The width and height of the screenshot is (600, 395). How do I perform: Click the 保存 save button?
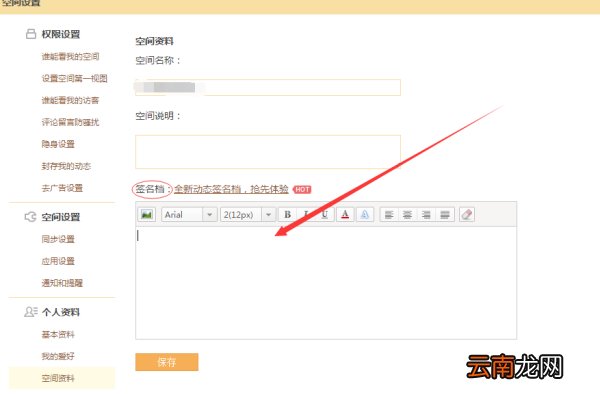point(167,362)
